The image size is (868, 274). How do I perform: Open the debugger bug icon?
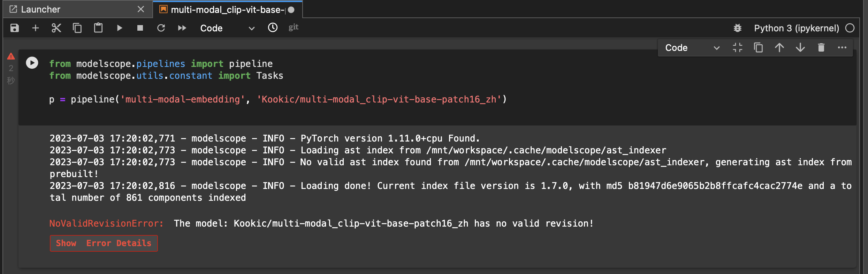click(737, 28)
